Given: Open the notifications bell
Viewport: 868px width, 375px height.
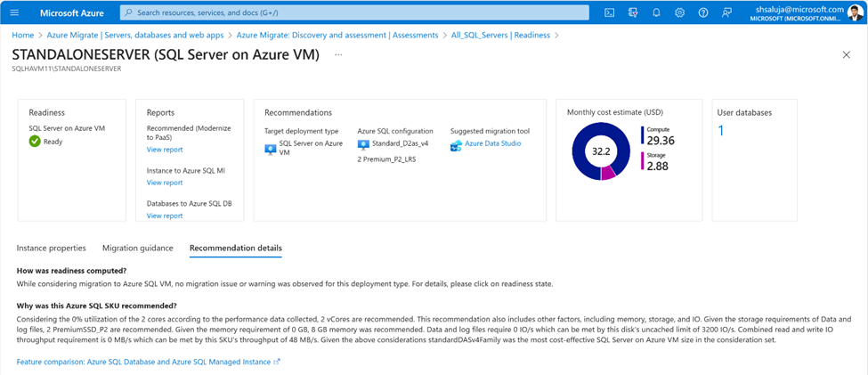Looking at the screenshot, I should [656, 12].
